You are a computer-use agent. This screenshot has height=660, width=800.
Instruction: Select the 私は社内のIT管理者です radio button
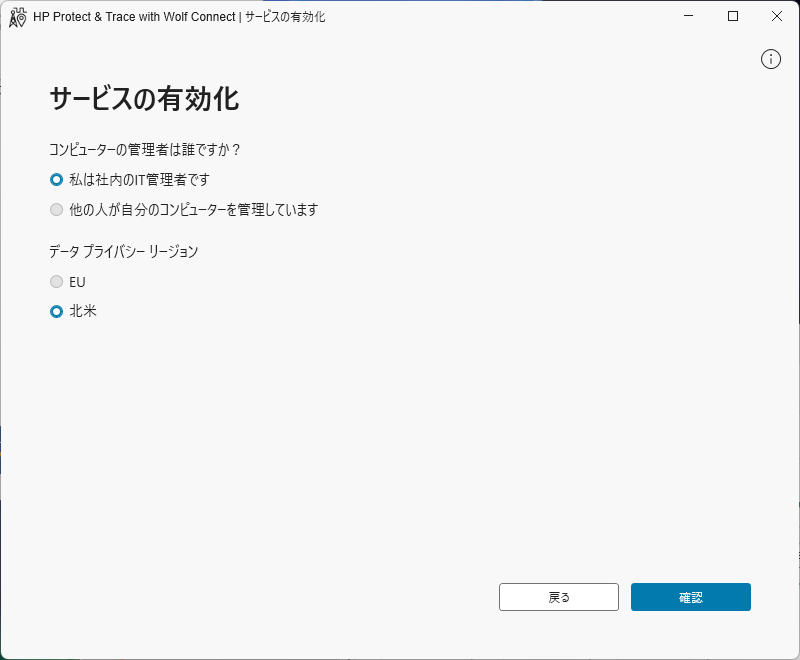pyautogui.click(x=57, y=180)
